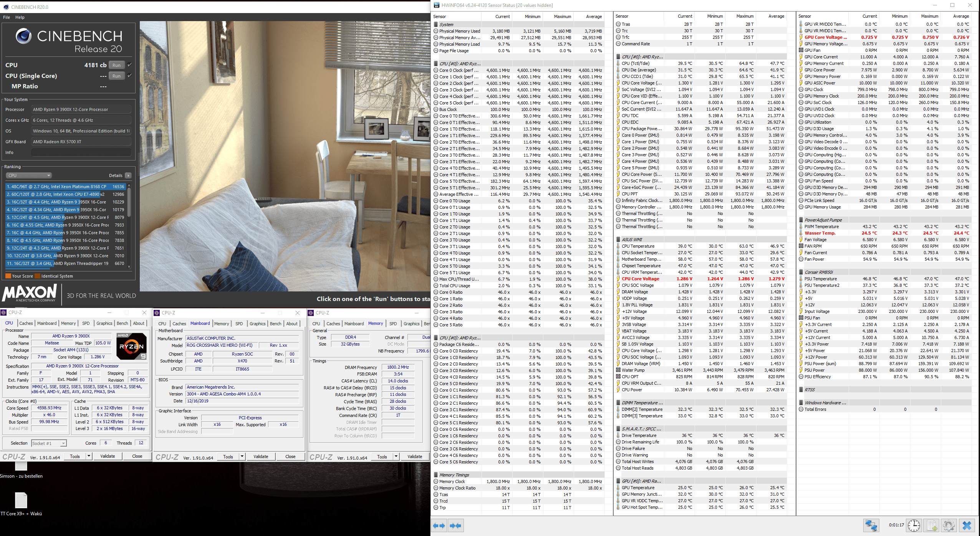The image size is (980, 536).
Task: Click Close button in first CPU-Z window
Action: (x=137, y=456)
